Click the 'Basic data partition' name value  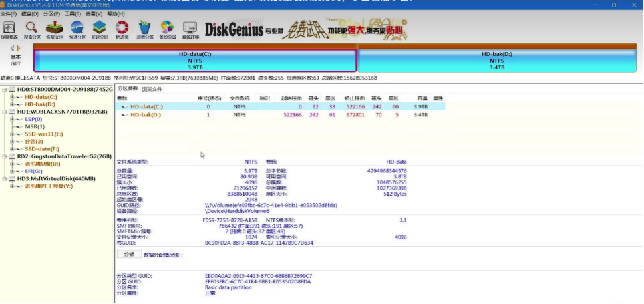[228, 287]
